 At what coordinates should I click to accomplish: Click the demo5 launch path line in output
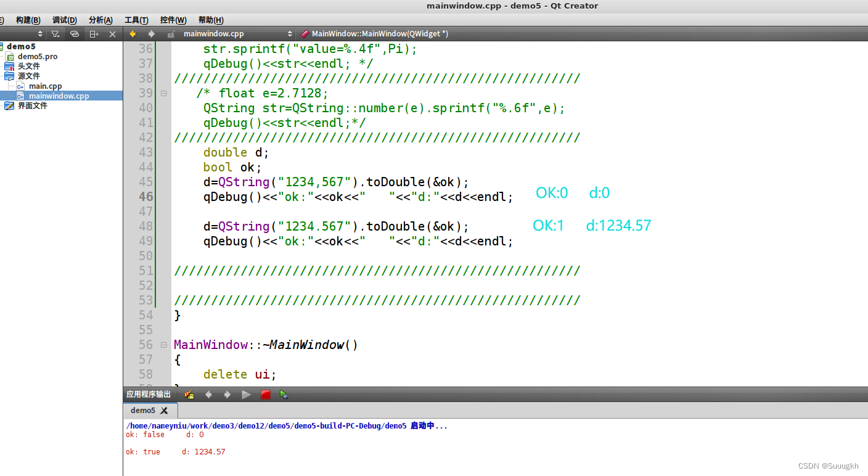(287, 425)
